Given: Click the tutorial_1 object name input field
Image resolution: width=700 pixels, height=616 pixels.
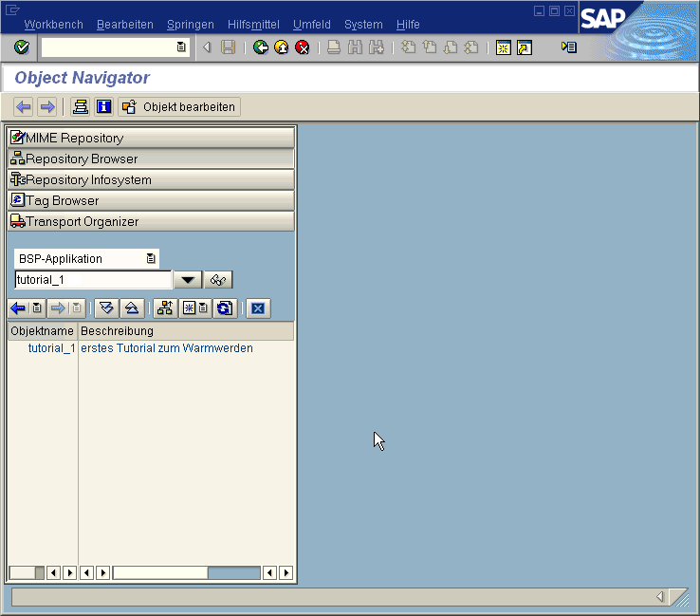Looking at the screenshot, I should (x=93, y=280).
